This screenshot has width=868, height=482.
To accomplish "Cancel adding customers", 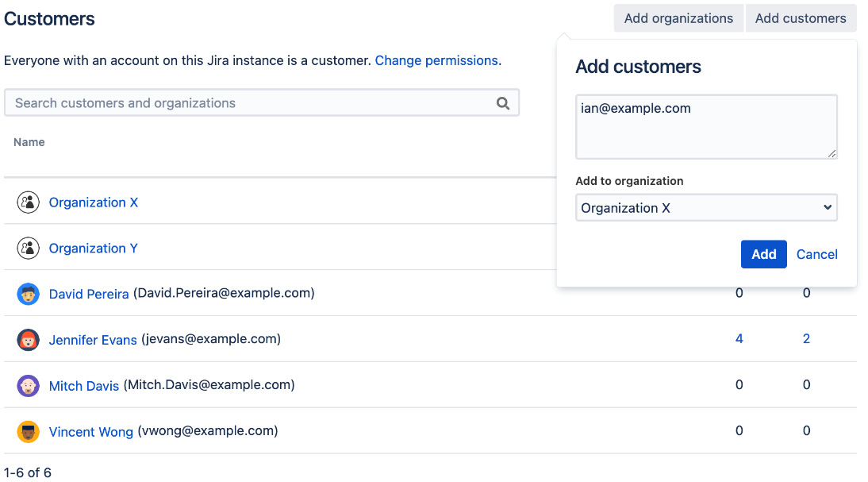I will pos(816,254).
